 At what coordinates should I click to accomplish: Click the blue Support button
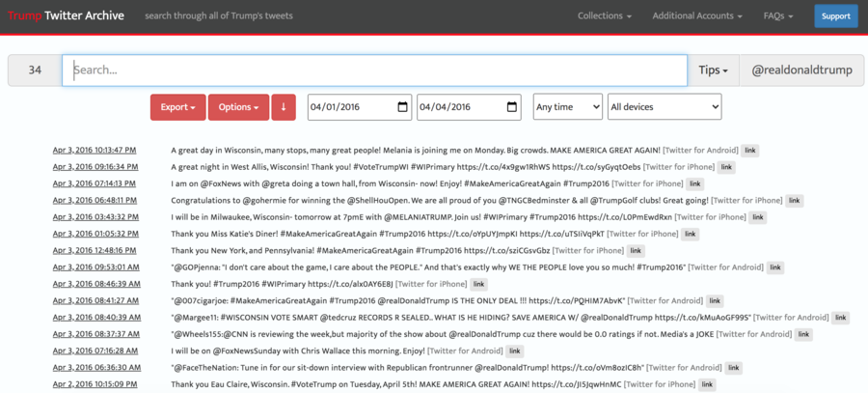coord(835,16)
